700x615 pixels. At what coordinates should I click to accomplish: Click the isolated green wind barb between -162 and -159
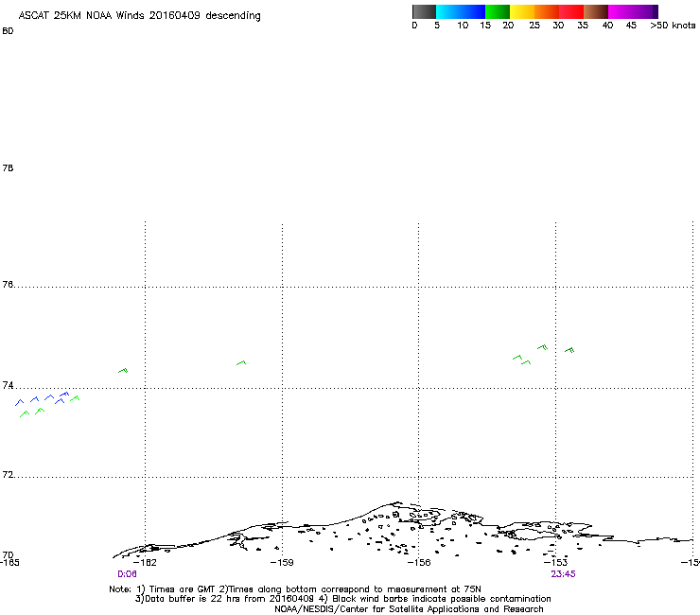(241, 362)
